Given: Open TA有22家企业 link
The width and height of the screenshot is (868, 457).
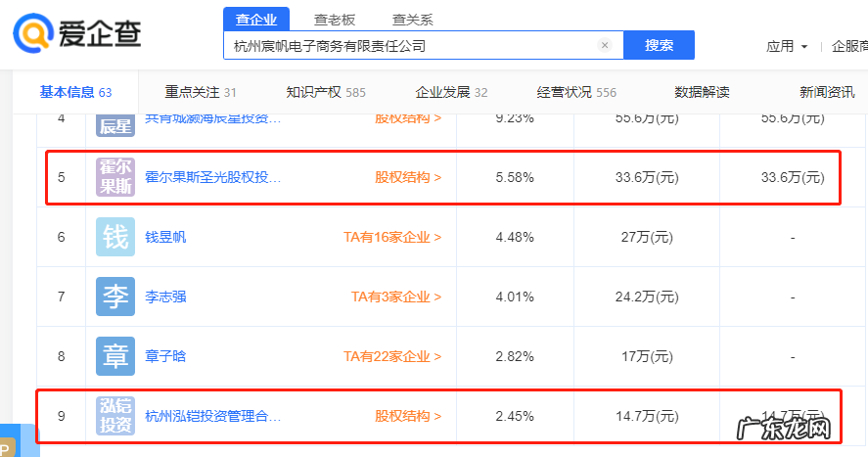Looking at the screenshot, I should coord(392,356).
